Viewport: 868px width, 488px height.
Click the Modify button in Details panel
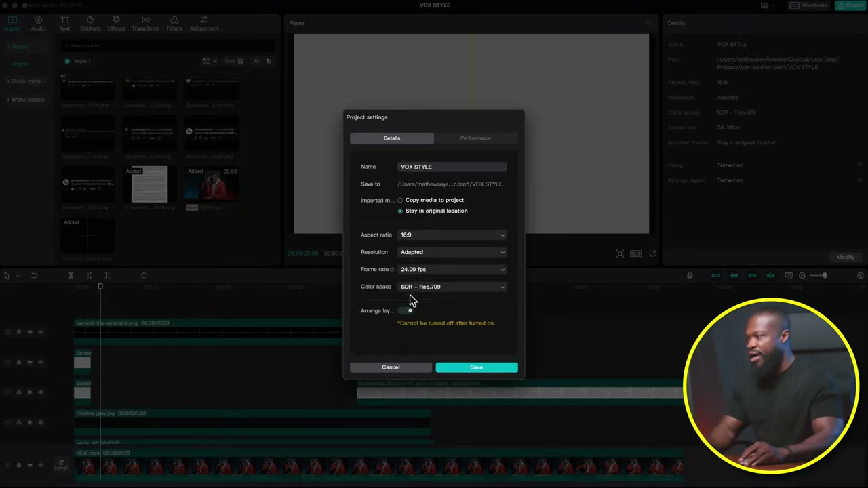click(x=846, y=257)
